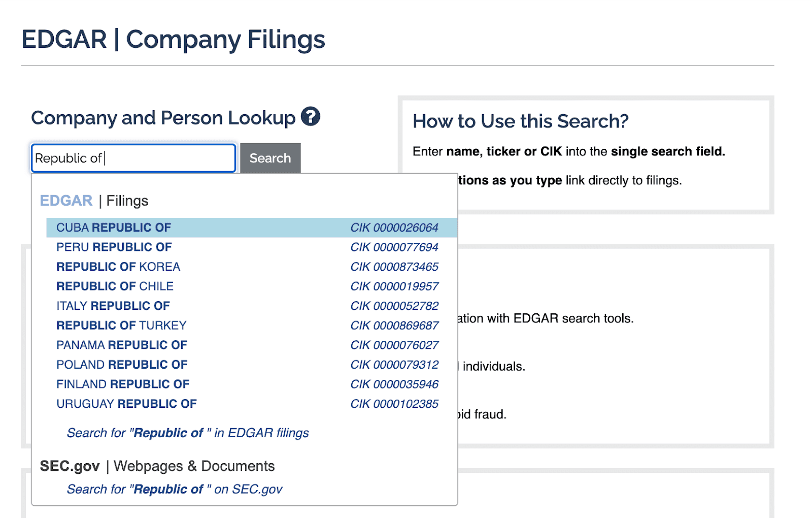Select PANAMA REPUBLIC OF entry

tap(122, 345)
